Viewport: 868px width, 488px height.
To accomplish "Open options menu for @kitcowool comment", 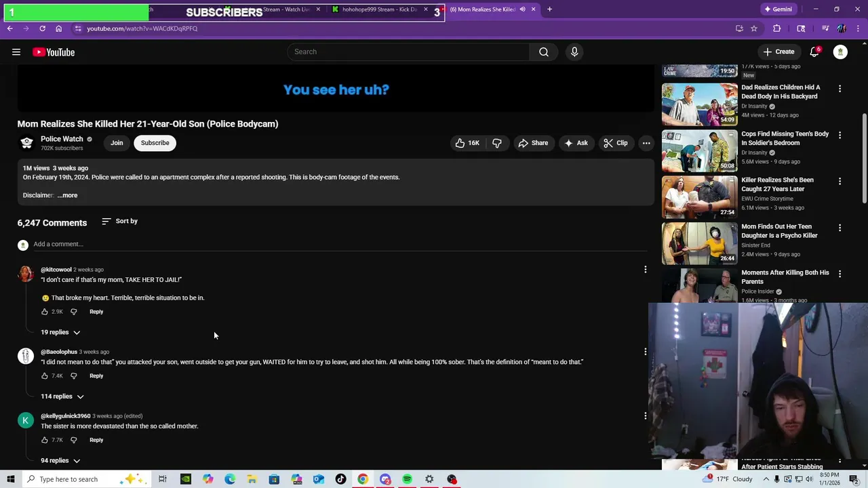I will click(x=645, y=270).
